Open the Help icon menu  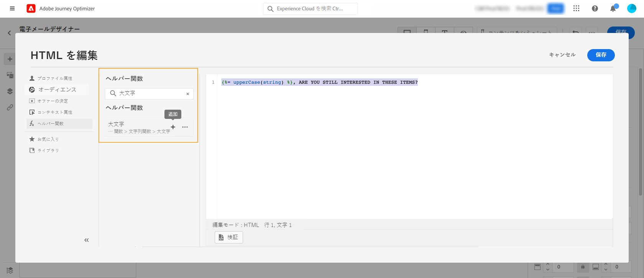point(595,8)
